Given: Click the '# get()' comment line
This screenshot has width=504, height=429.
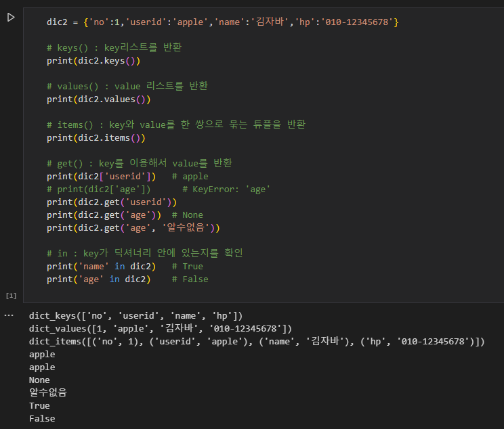Looking at the screenshot, I should tap(140, 163).
